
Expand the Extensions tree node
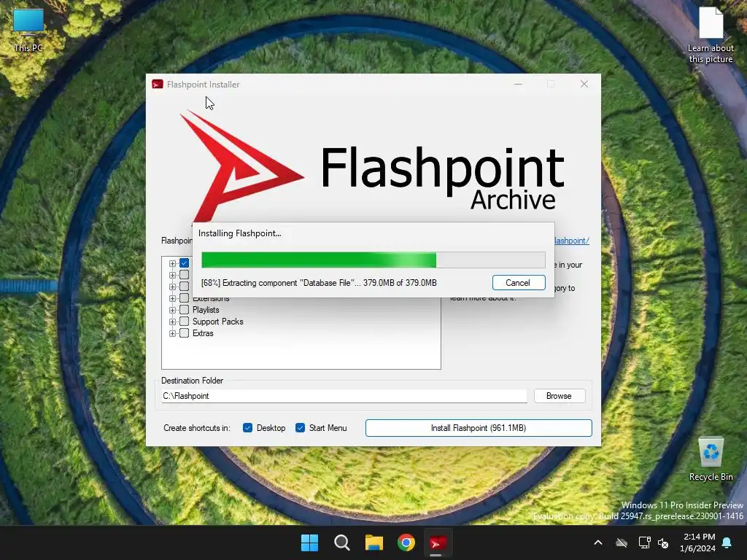pos(172,298)
